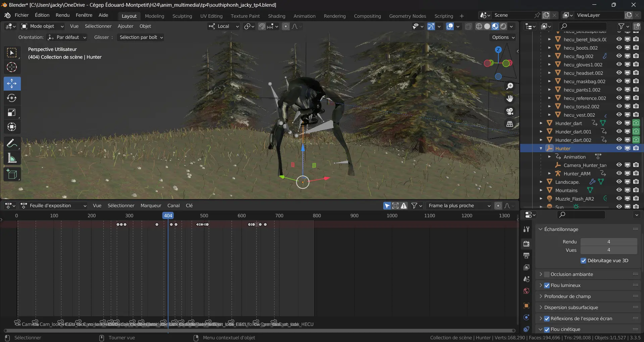Open viewport Options dropdown
Screen dimensions: 644x342
pyautogui.click(x=503, y=37)
